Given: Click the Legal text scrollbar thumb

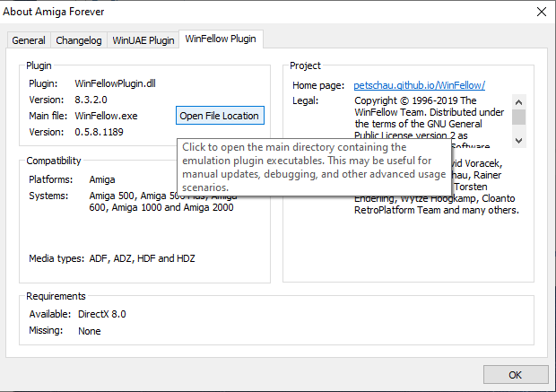Looking at the screenshot, I should tap(518, 118).
